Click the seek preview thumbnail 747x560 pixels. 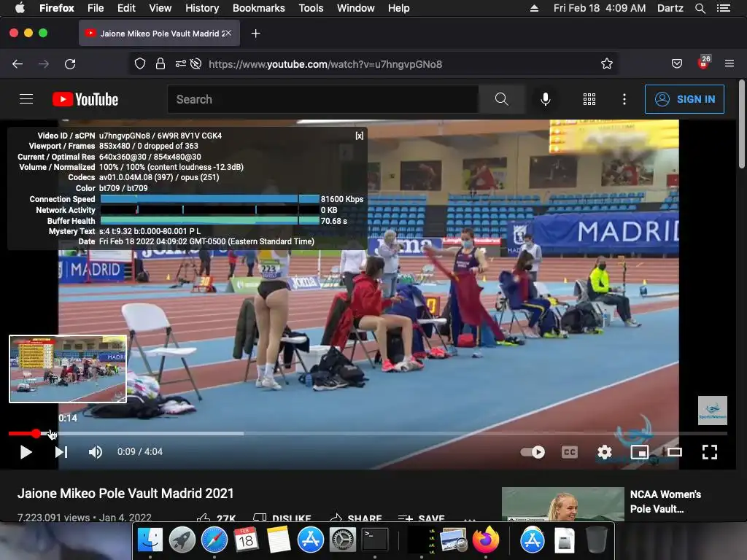(x=68, y=368)
